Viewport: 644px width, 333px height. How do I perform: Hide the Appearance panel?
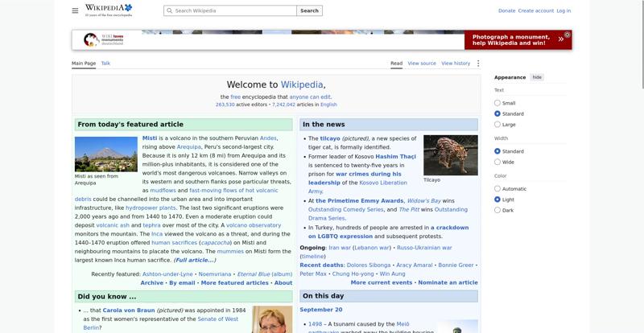pyautogui.click(x=537, y=77)
